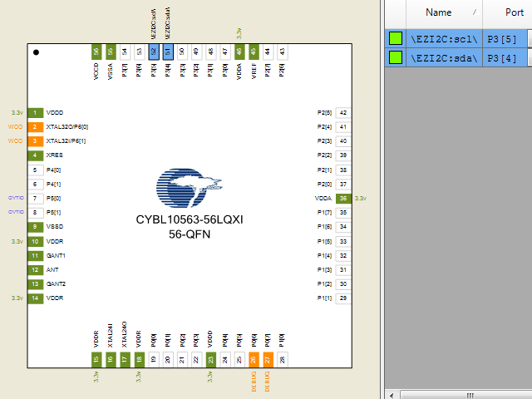Select pin 35 P1[7]
532x399 pixels.
(x=343, y=213)
